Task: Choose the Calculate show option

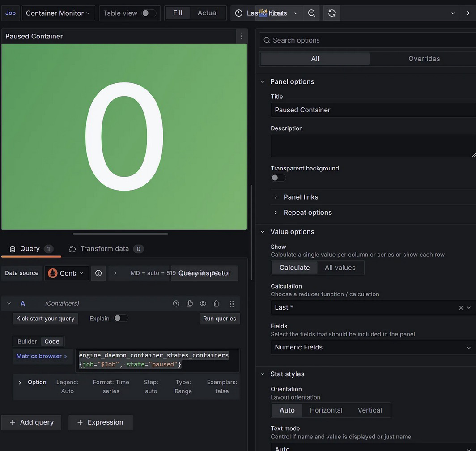Action: point(294,268)
